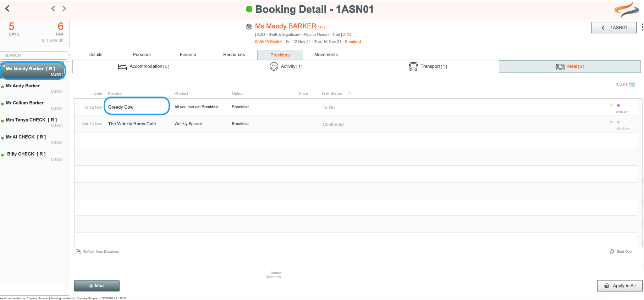The width and height of the screenshot is (644, 300).
Task: Click the Refresh from Departure icon
Action: click(78, 252)
